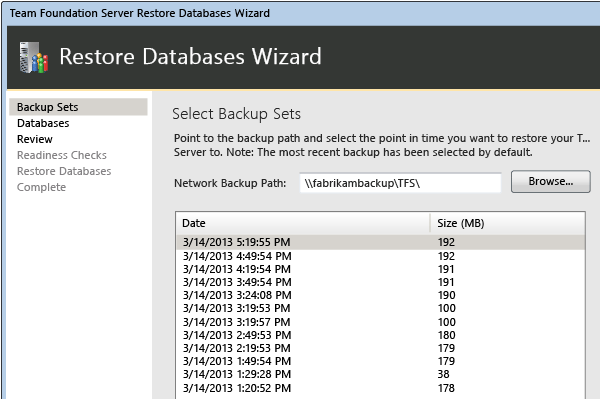
Task: Select the Backup Sets step
Action: [78, 107]
